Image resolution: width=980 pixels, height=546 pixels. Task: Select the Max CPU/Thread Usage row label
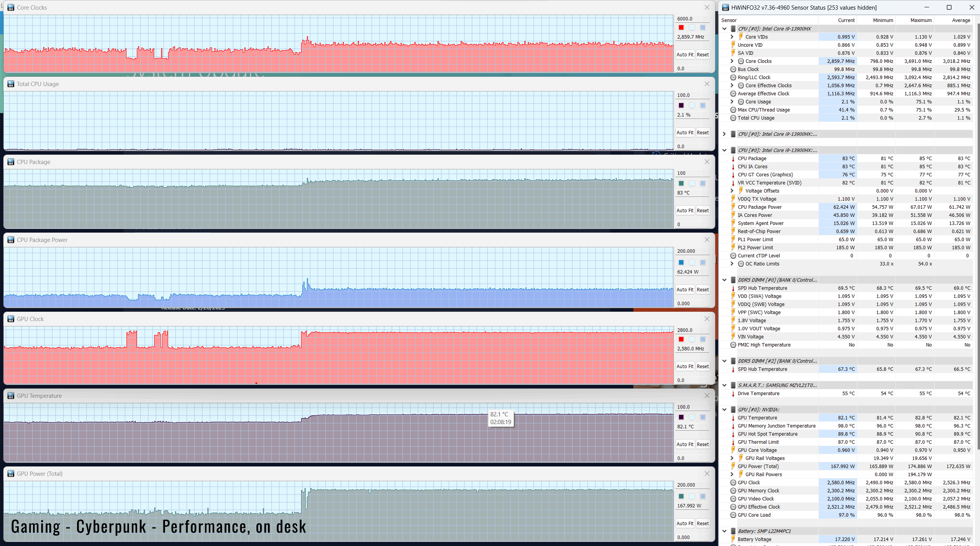(764, 110)
